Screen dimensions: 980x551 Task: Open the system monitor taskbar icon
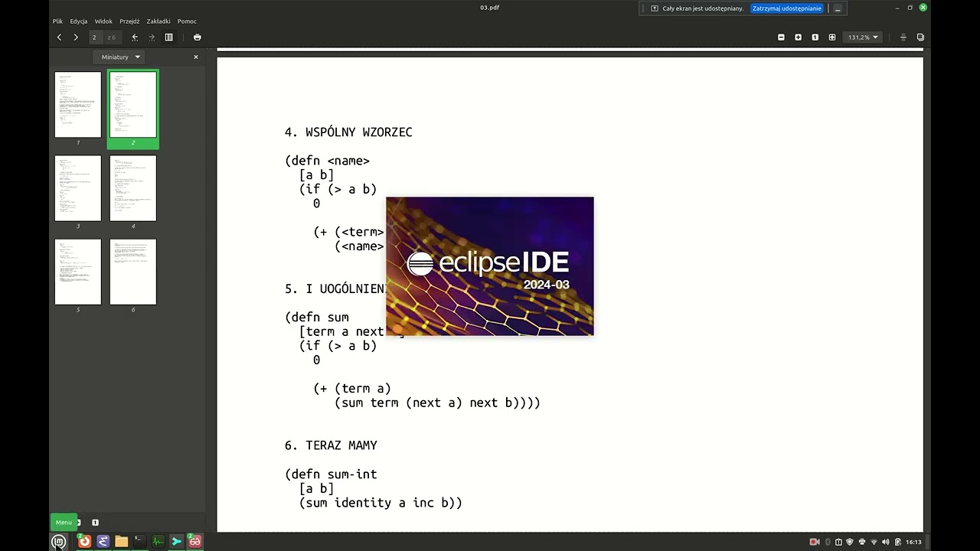coord(158,542)
